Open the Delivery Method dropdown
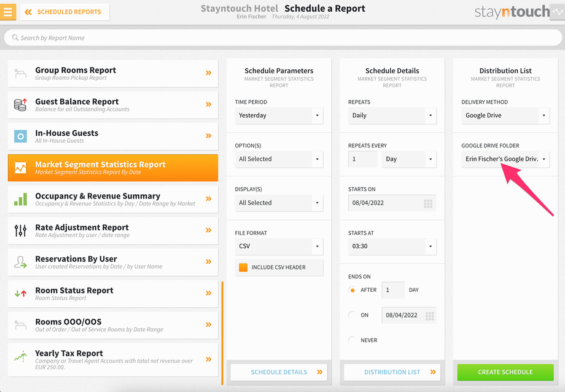Viewport: 565px width, 392px height. pyautogui.click(x=505, y=116)
